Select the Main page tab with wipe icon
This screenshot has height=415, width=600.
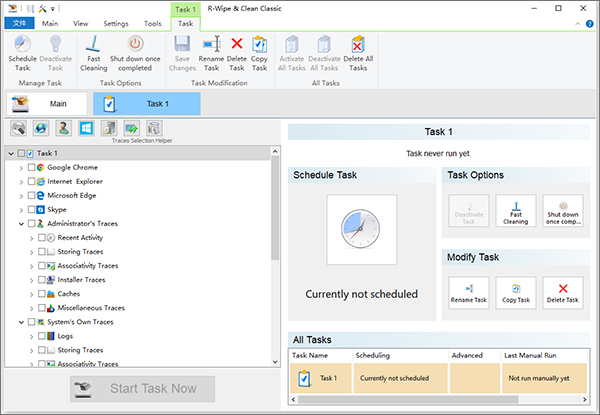tap(47, 104)
